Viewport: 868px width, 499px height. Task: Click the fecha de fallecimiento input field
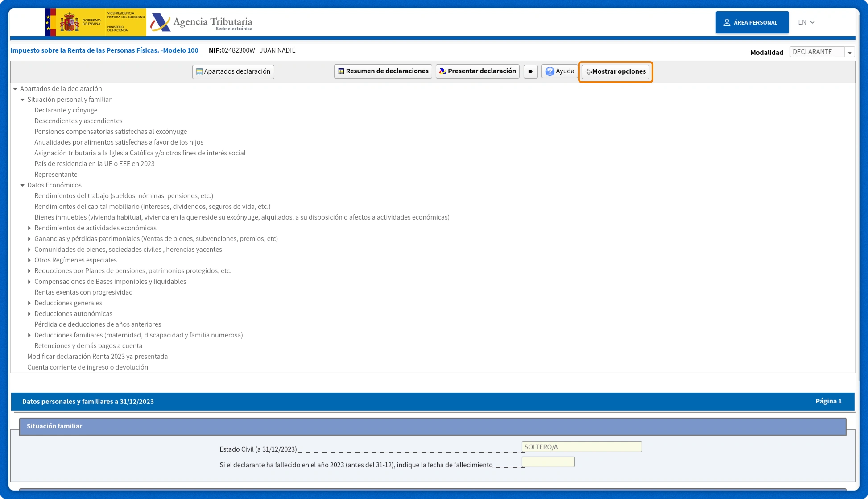point(548,462)
